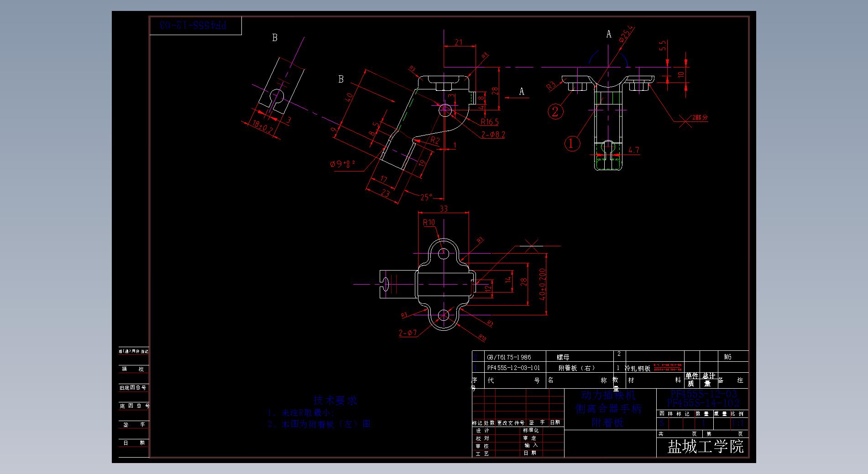This screenshot has width=868, height=474.
Task: Select the 23 dimension on the angled arm
Action: tap(385, 193)
